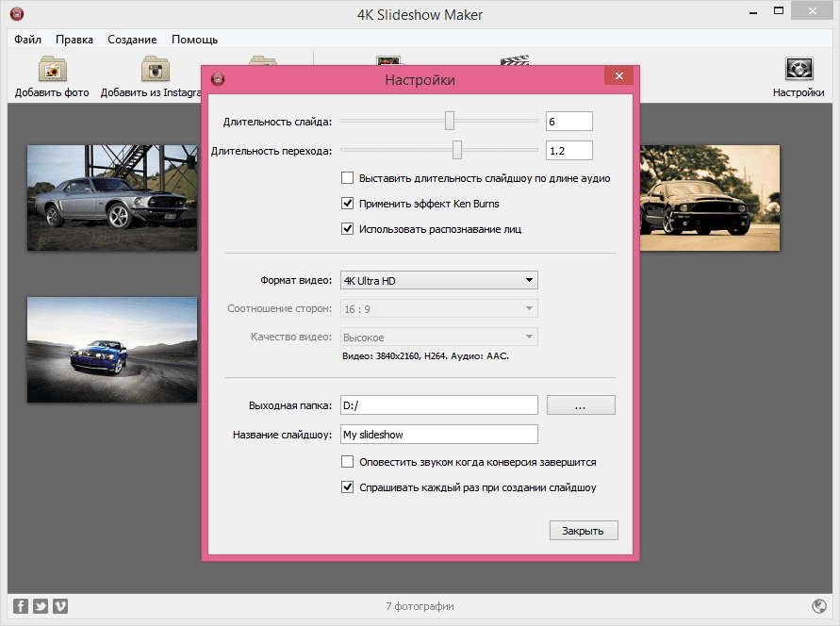Viewport: 840px width, 626px height.
Task: Click the browse (...) button for output folder
Action: click(x=581, y=405)
